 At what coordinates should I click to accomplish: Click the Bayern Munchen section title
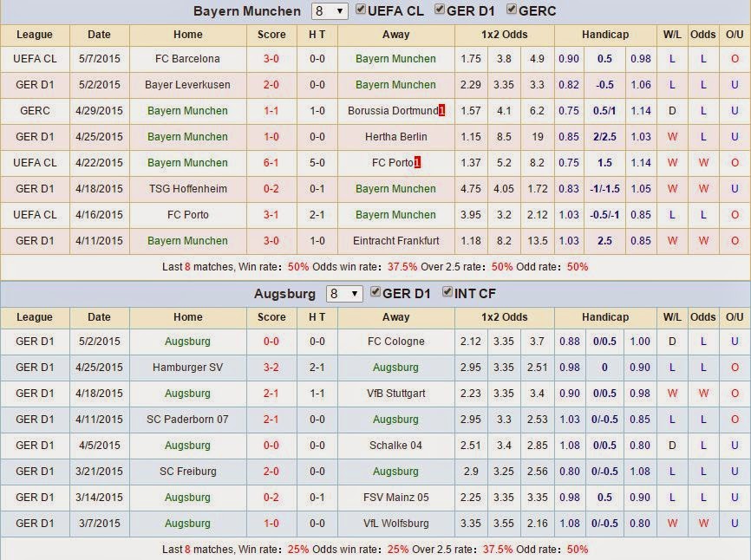247,11
